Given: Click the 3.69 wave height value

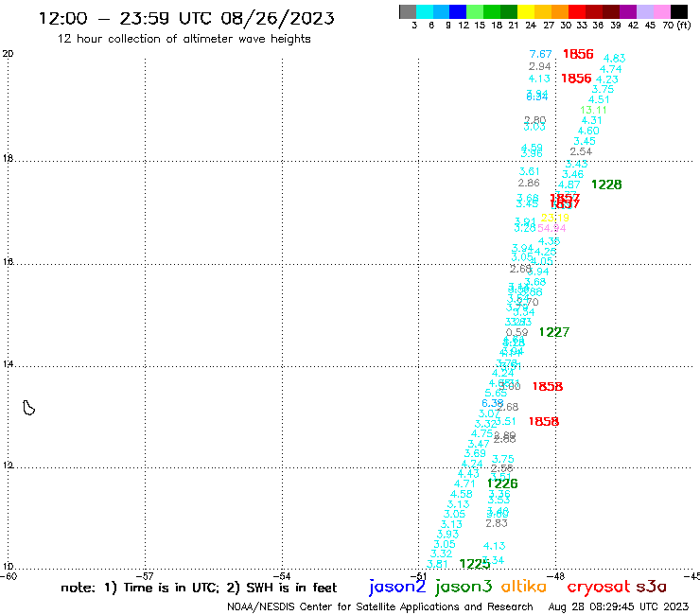Looking at the screenshot, I should [x=475, y=453].
